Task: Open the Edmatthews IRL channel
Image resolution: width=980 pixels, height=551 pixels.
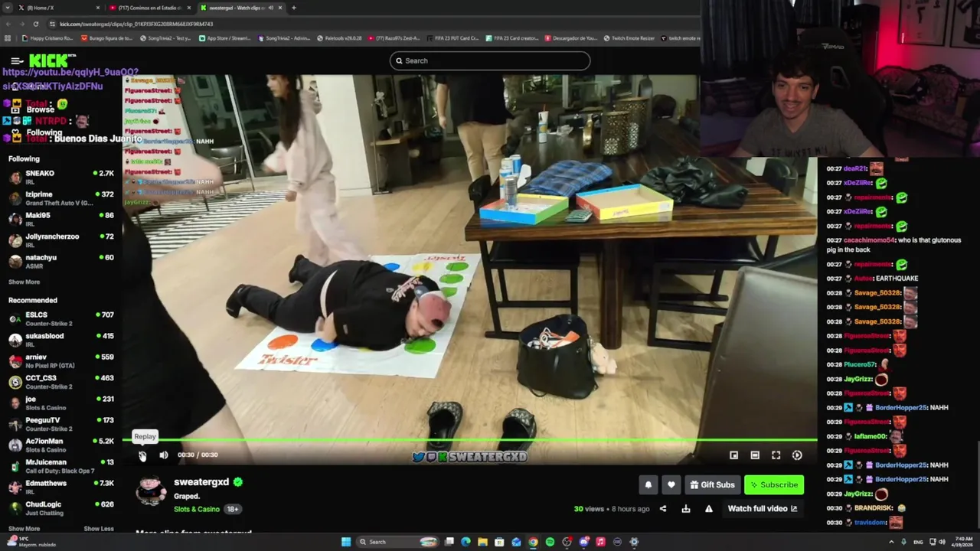Action: [61, 487]
